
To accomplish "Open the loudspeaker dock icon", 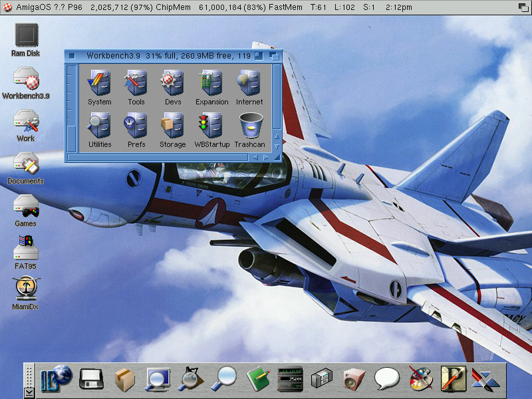I will click(x=354, y=379).
